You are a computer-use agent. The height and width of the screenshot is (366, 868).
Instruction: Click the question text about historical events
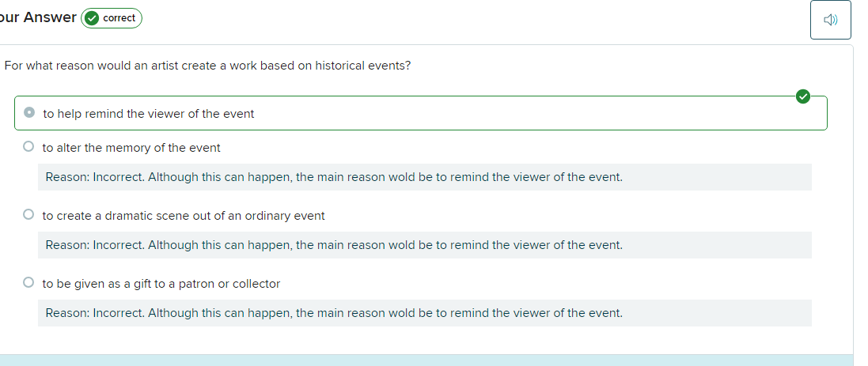tap(207, 66)
